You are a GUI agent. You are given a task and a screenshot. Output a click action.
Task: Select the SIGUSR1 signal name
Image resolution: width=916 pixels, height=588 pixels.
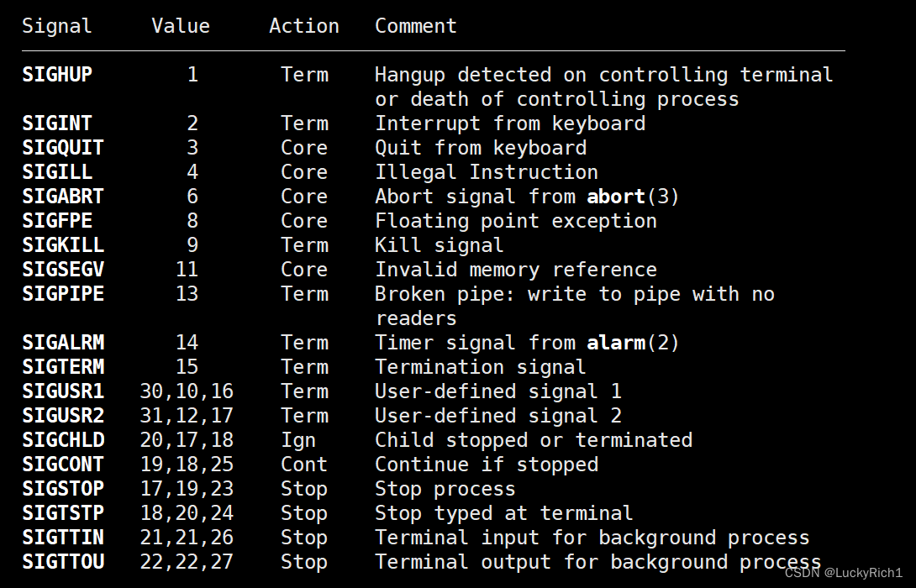click(x=63, y=391)
